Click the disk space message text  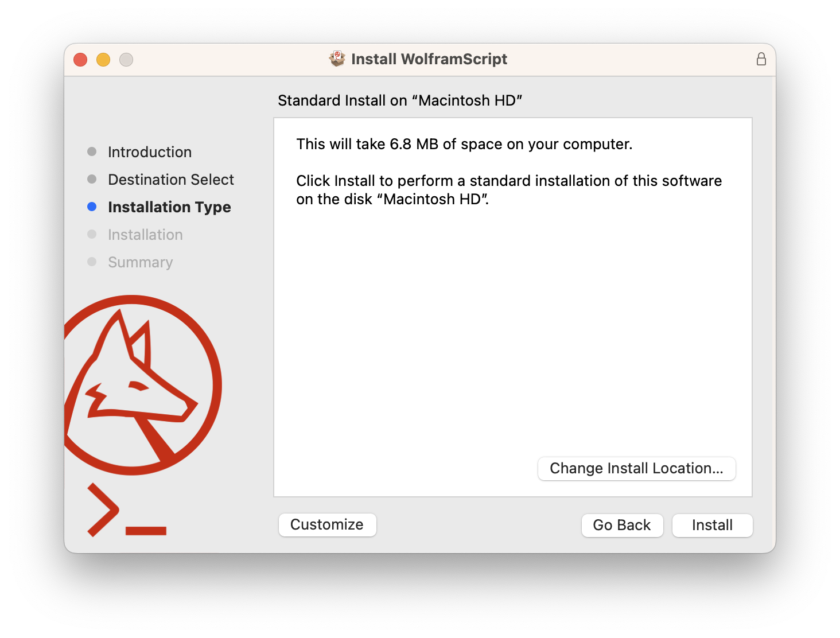464,144
